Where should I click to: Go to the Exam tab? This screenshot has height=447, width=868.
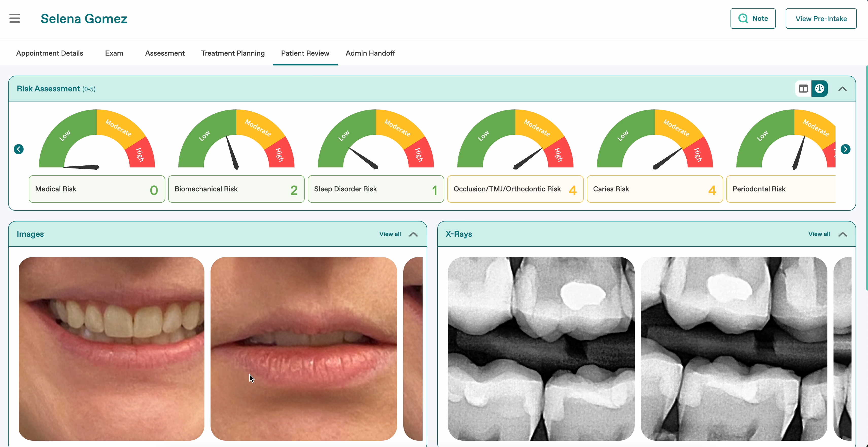(x=114, y=53)
